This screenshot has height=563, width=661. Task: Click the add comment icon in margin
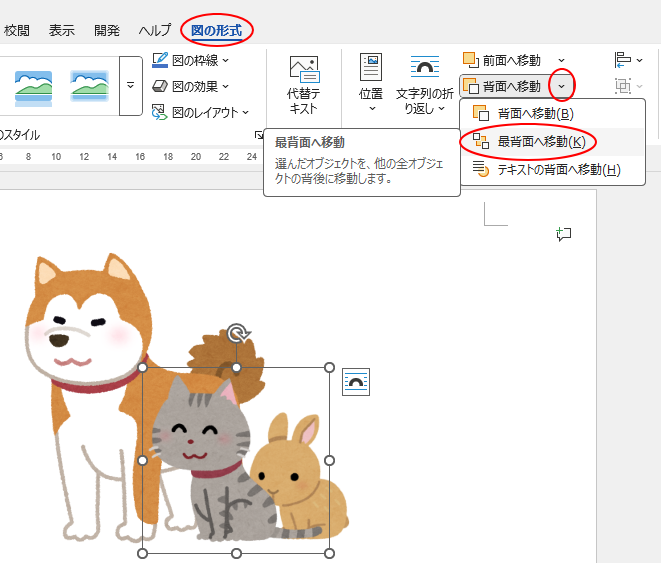coord(564,234)
